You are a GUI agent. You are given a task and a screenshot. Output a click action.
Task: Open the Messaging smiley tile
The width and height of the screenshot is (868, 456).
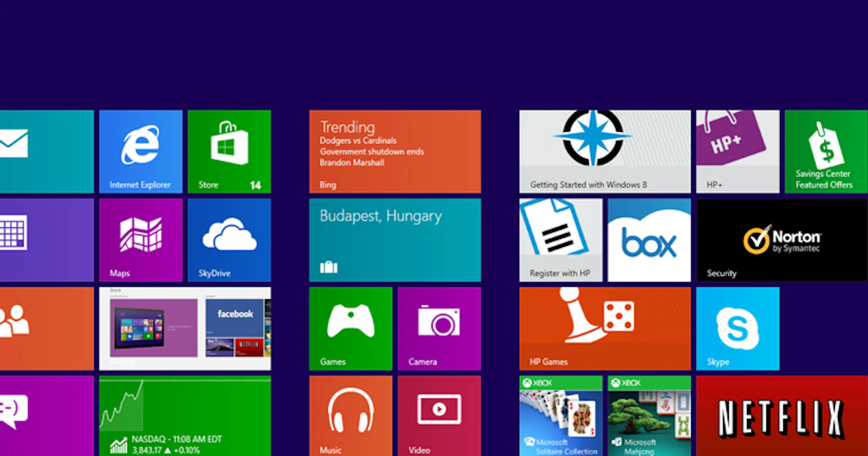pyautogui.click(x=47, y=416)
